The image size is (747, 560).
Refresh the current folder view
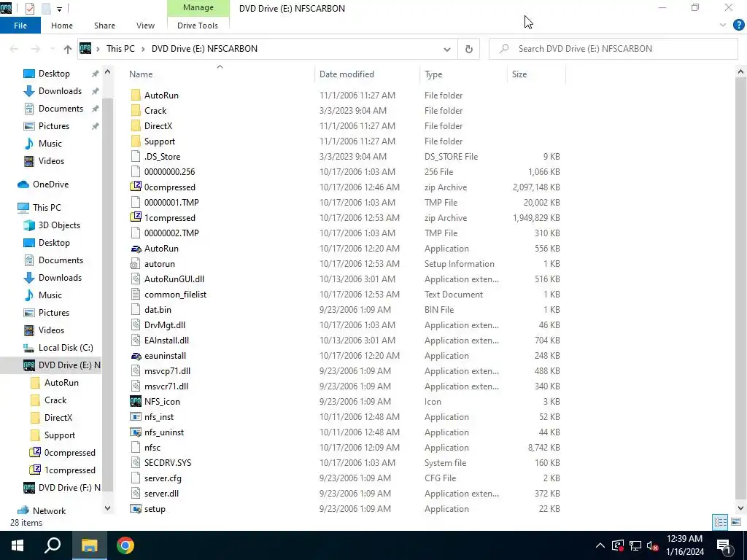coord(469,49)
